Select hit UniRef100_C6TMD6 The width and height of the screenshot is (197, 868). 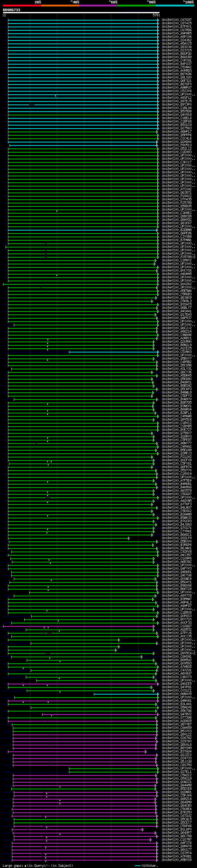(x=176, y=30)
